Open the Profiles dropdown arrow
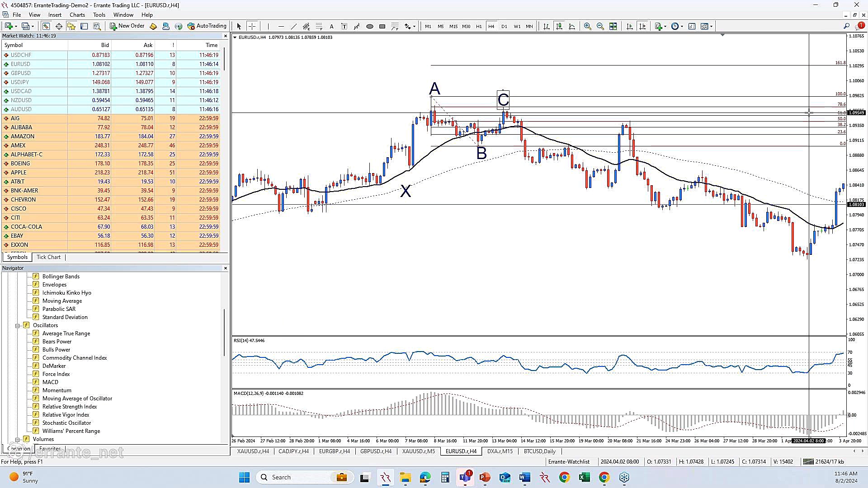The width and height of the screenshot is (868, 488). click(x=33, y=27)
